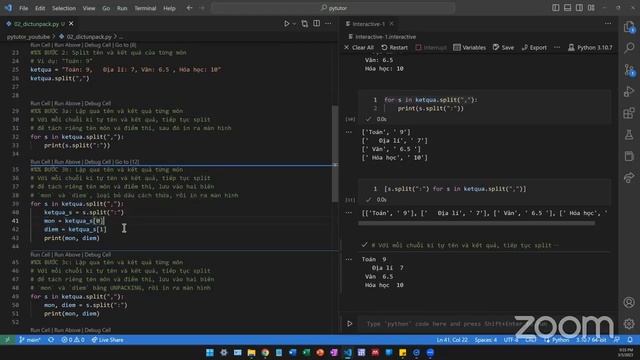Viewport: 640px width, 360px height.
Task: Collapse the Toán 9 output ellipsis
Action: 349,259
